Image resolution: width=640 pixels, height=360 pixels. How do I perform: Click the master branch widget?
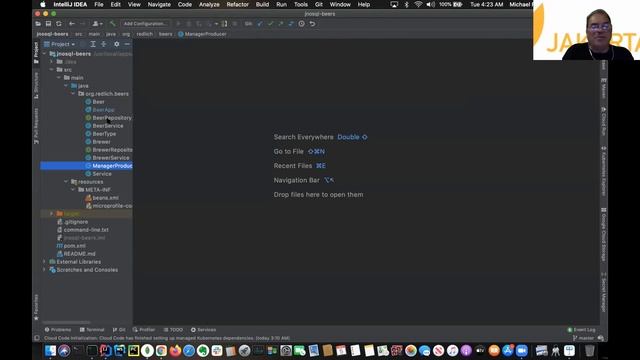click(583, 338)
